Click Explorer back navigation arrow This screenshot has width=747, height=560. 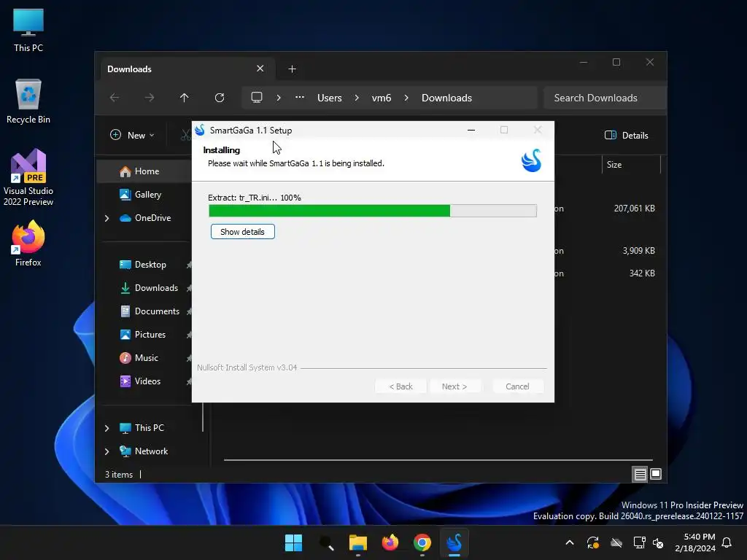pos(115,98)
